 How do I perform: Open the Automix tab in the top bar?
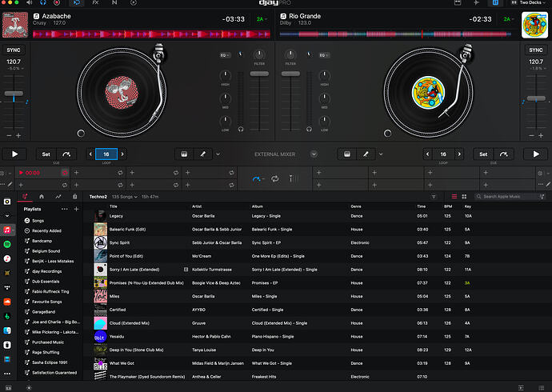[x=134, y=2]
